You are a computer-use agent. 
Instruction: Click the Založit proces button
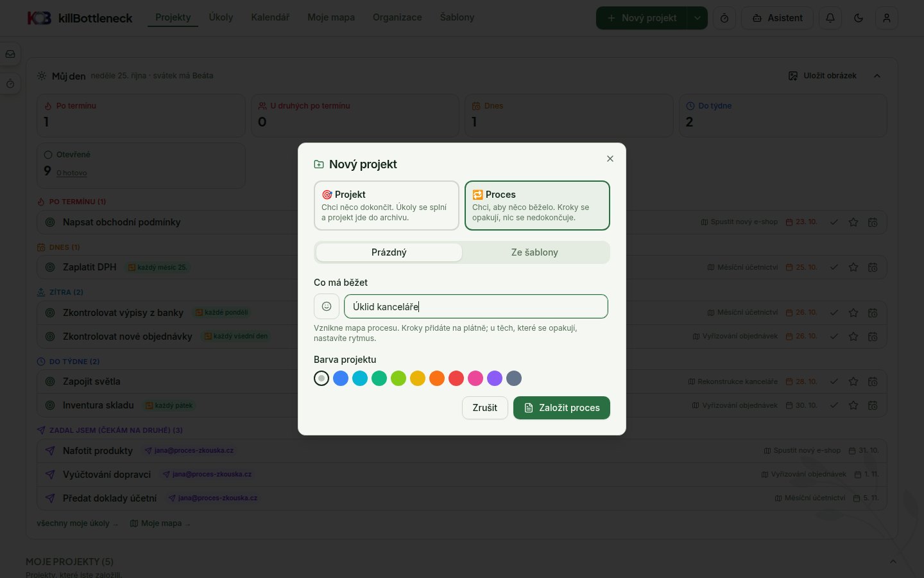pyautogui.click(x=561, y=408)
